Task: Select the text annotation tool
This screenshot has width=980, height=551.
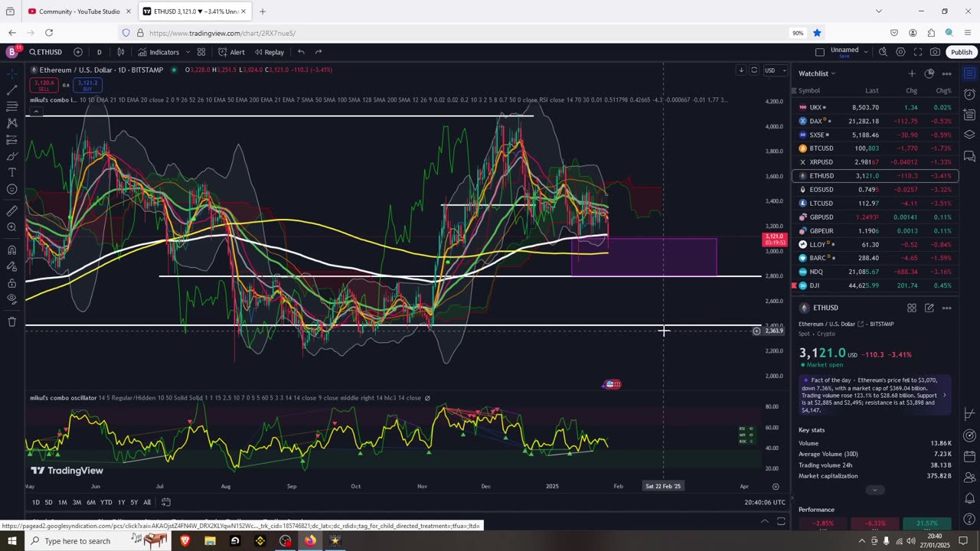Action: [11, 172]
